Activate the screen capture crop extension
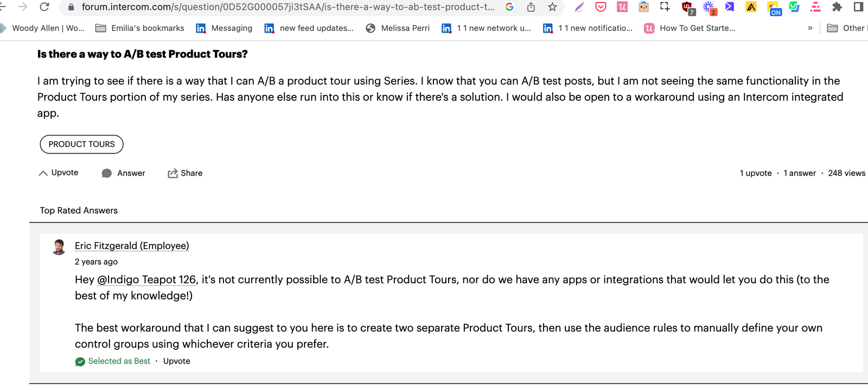The image size is (868, 390). tap(665, 7)
